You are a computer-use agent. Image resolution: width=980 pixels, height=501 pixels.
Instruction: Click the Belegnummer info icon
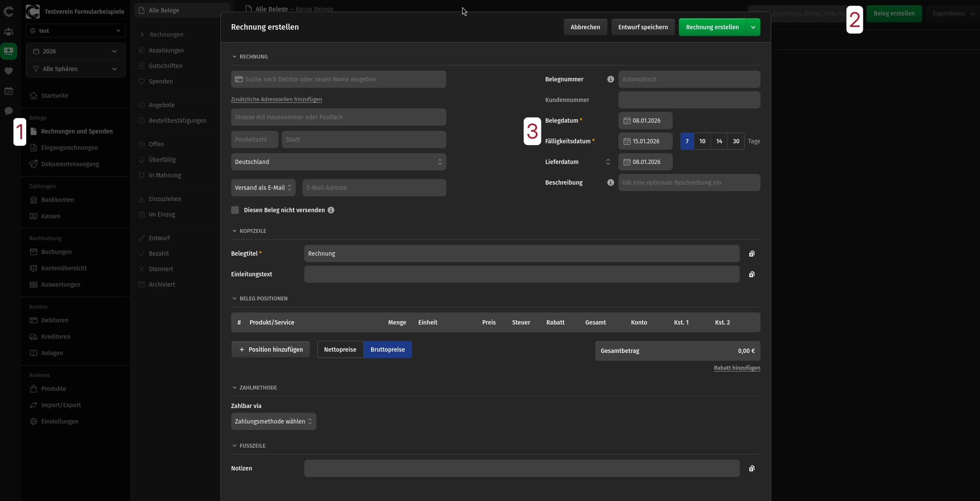click(610, 79)
